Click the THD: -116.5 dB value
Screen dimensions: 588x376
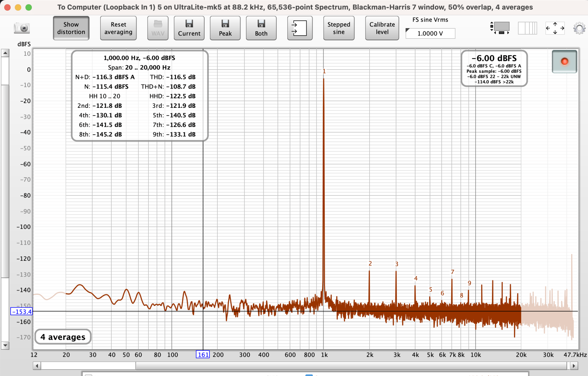coord(173,77)
